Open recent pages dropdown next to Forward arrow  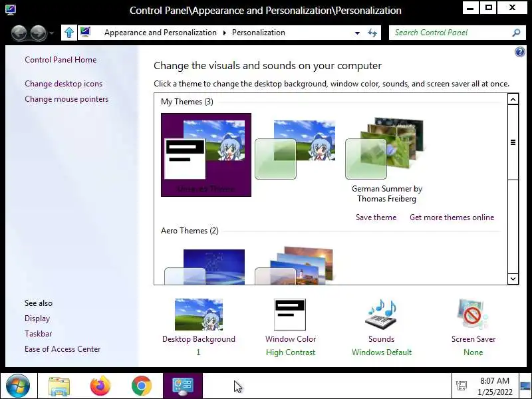[x=52, y=33]
